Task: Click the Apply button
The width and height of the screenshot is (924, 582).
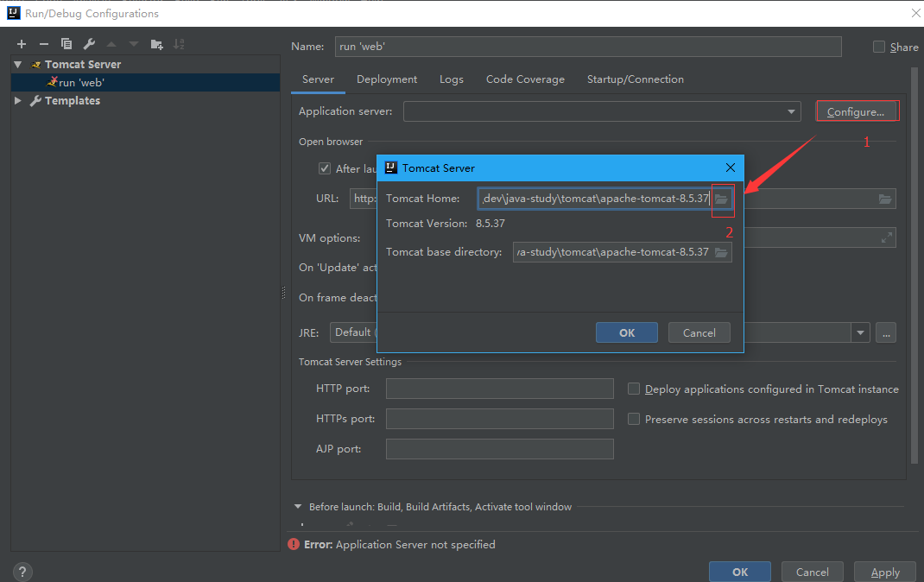Action: pyautogui.click(x=885, y=572)
